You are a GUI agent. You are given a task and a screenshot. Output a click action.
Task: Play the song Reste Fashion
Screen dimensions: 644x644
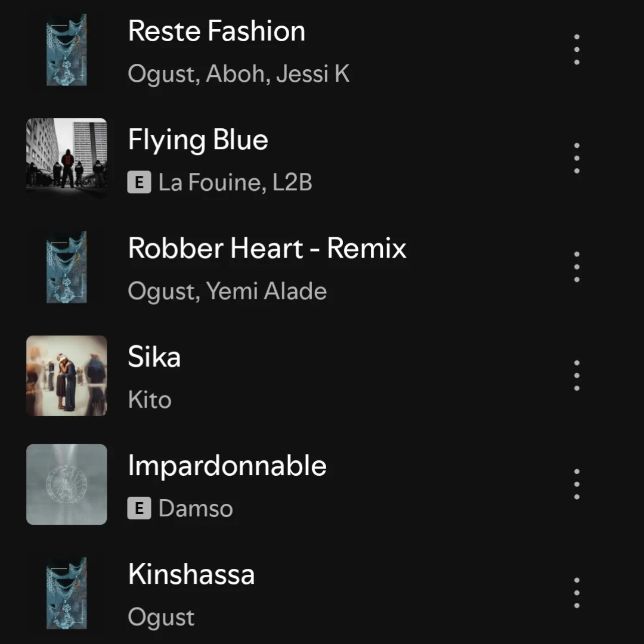[x=216, y=31]
